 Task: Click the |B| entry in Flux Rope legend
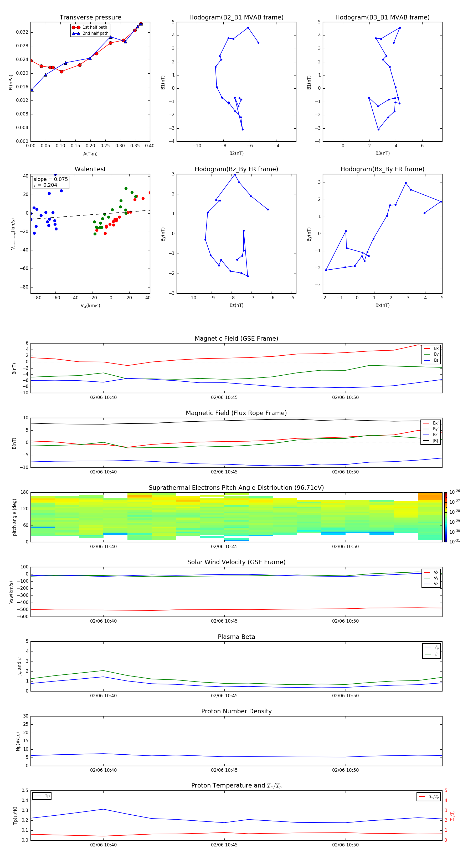coord(431,441)
